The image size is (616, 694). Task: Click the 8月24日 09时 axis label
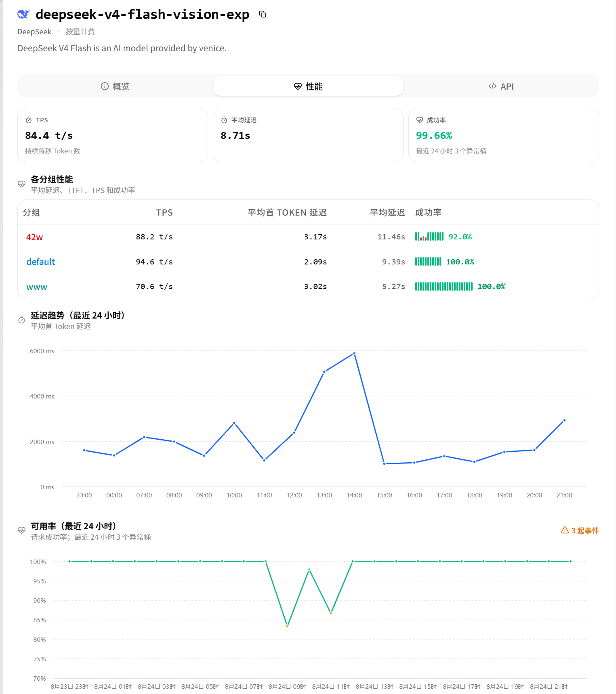click(287, 687)
